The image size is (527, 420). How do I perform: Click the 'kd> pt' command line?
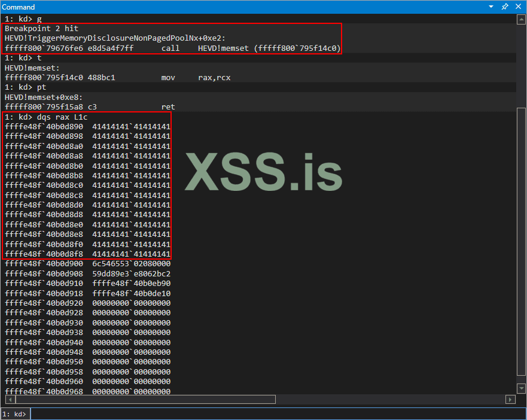tap(26, 87)
